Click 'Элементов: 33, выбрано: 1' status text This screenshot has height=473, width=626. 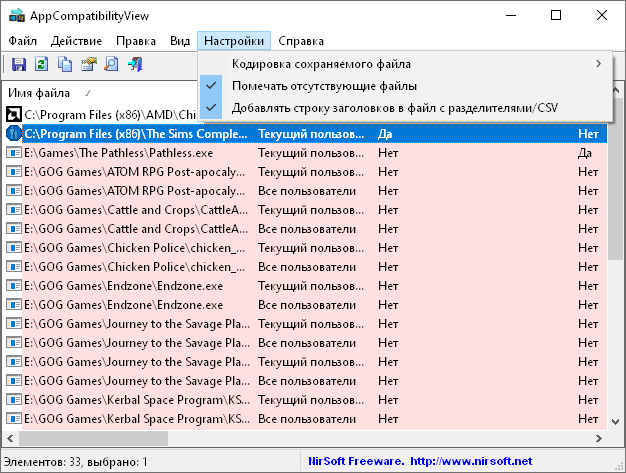(75, 462)
